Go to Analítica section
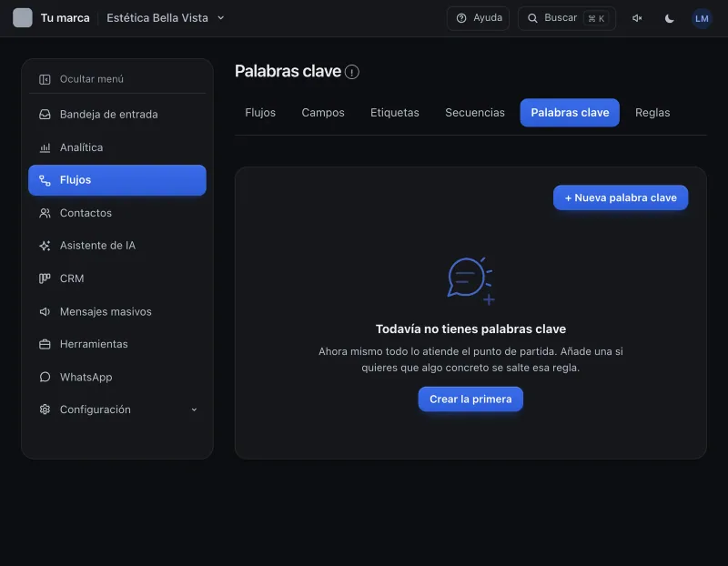The height and width of the screenshot is (566, 728). [x=117, y=147]
